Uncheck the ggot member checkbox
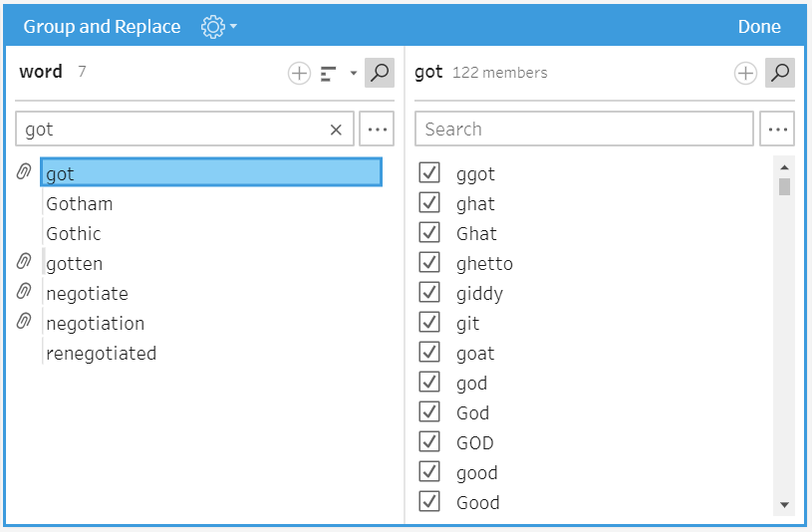This screenshot has height=532, width=812. coord(429,172)
